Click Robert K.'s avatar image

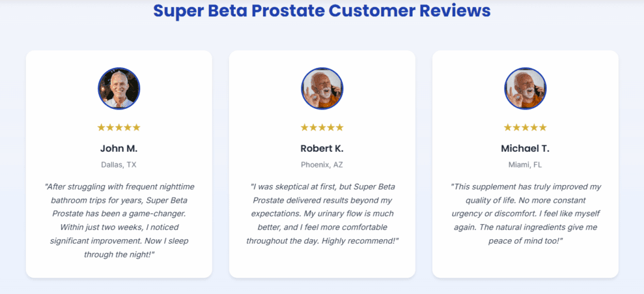pyautogui.click(x=322, y=88)
